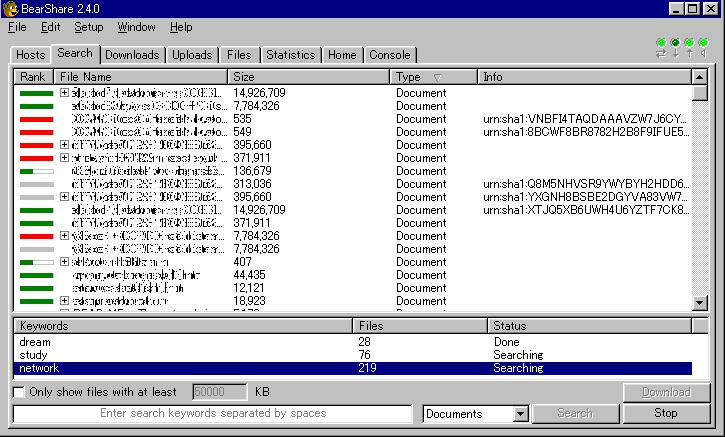The width and height of the screenshot is (725, 437).
Task: Select the Search tab
Action: (75, 53)
